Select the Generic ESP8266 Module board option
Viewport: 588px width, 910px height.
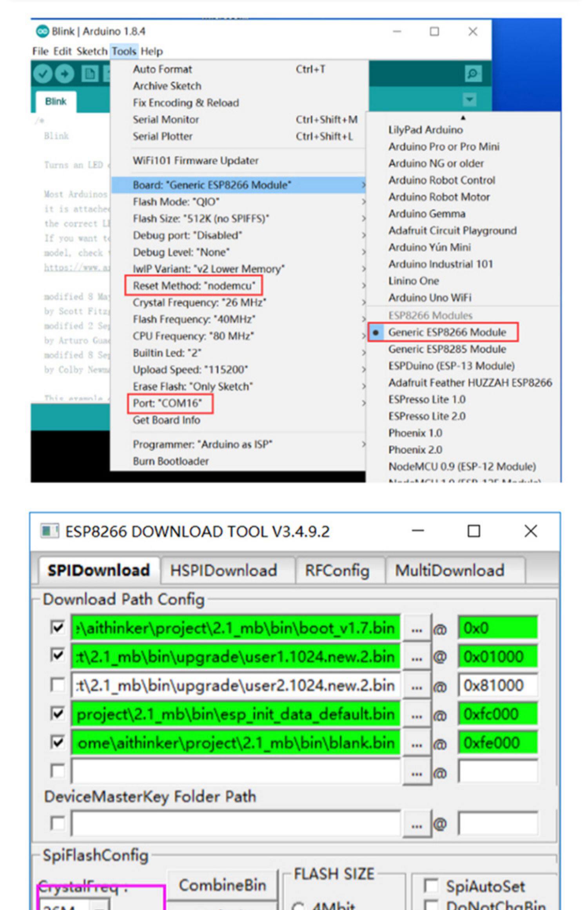pos(447,332)
